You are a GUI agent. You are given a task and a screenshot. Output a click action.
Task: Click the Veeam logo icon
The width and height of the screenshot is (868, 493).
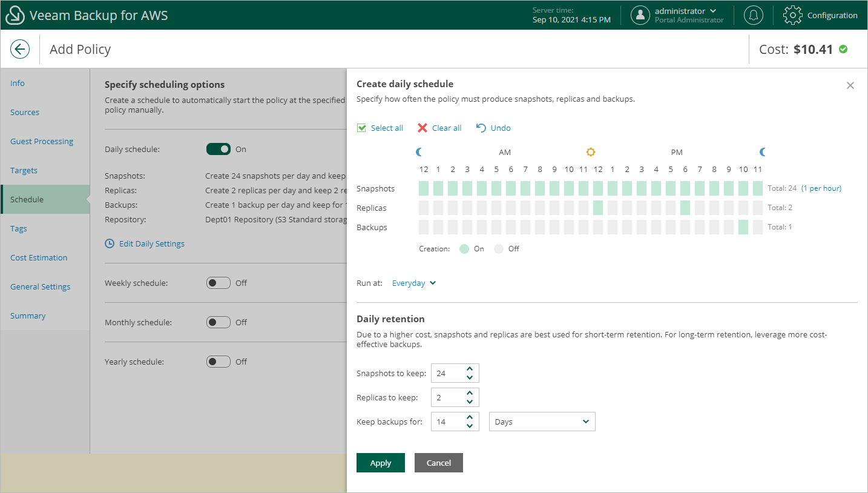click(x=15, y=16)
